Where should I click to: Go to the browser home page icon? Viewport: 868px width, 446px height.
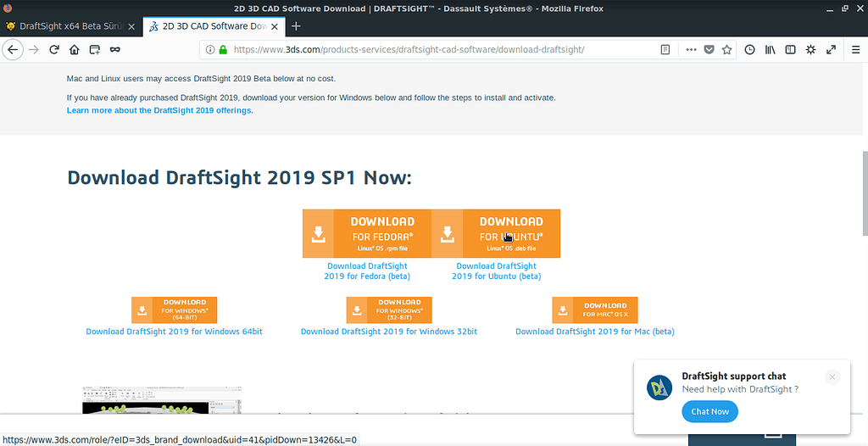point(75,50)
